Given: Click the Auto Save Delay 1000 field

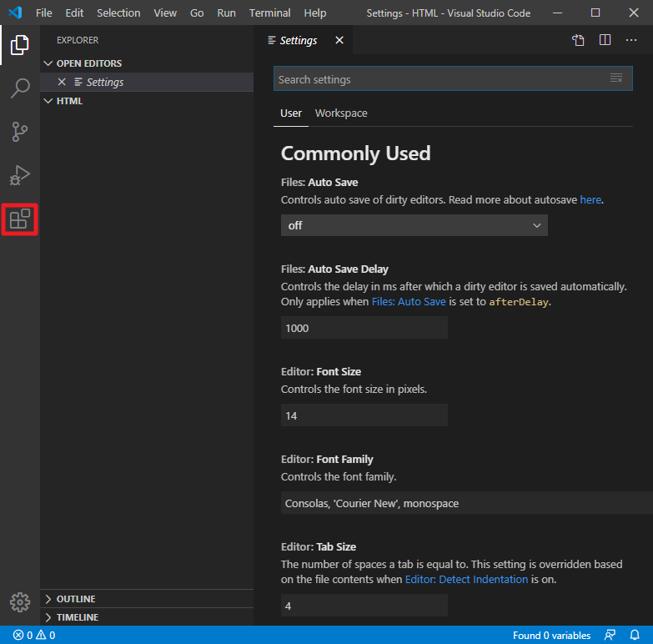Looking at the screenshot, I should pos(364,328).
